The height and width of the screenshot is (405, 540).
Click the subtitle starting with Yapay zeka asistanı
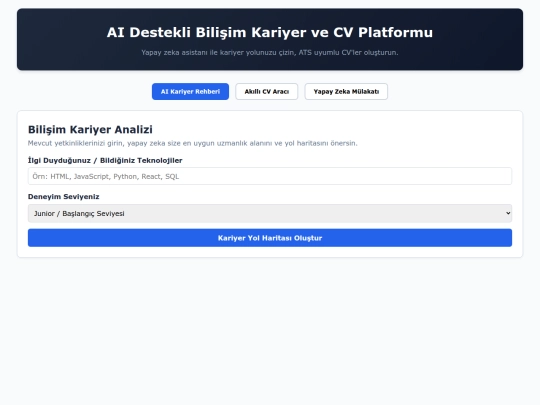[270, 53]
